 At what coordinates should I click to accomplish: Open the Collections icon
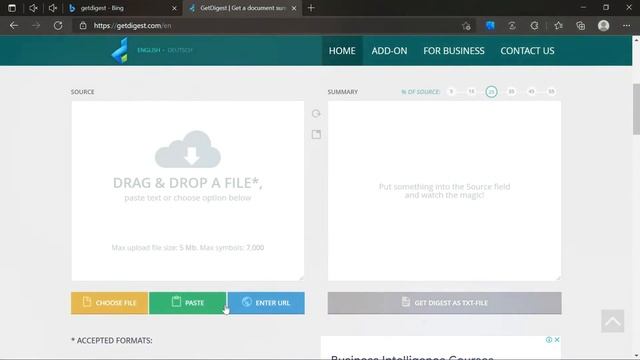click(x=580, y=26)
